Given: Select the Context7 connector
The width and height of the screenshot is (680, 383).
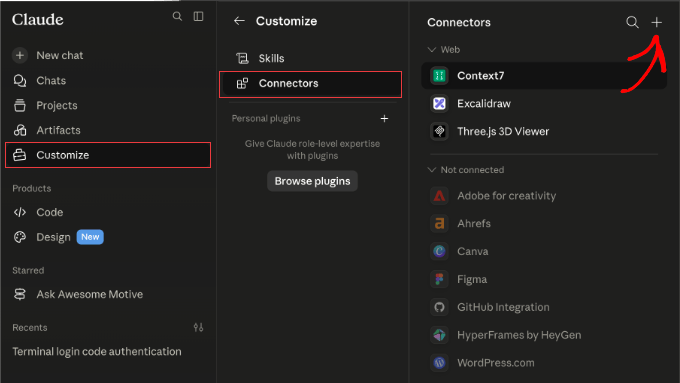Looking at the screenshot, I should [544, 75].
